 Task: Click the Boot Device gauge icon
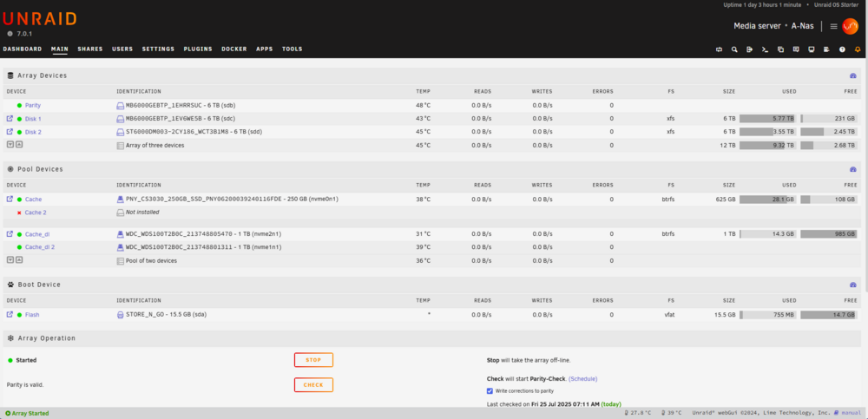click(x=853, y=285)
